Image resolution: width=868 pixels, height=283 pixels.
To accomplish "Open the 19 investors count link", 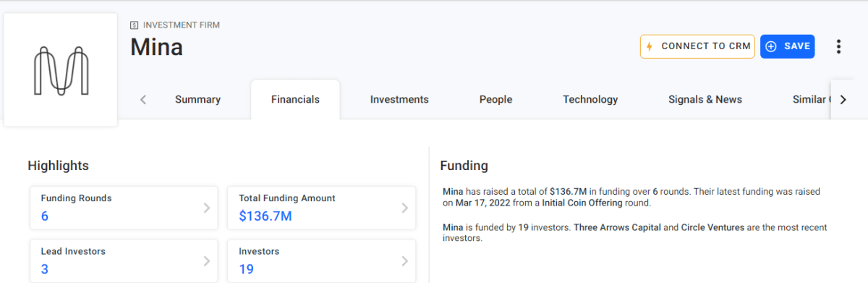I will coord(245,269).
